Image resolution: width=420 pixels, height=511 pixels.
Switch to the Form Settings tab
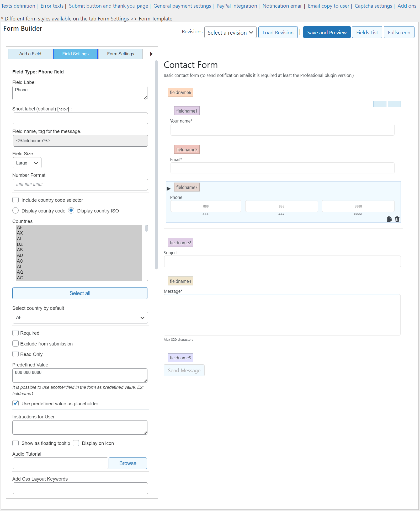120,54
